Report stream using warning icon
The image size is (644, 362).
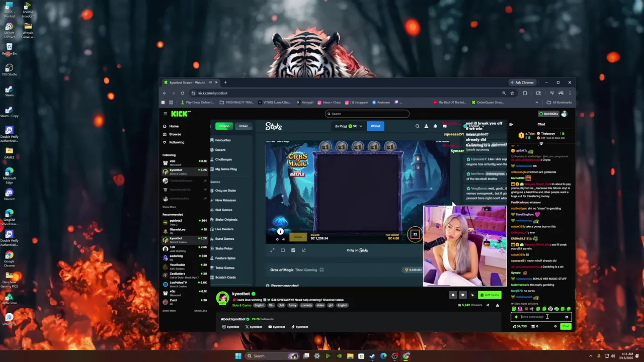[498, 305]
